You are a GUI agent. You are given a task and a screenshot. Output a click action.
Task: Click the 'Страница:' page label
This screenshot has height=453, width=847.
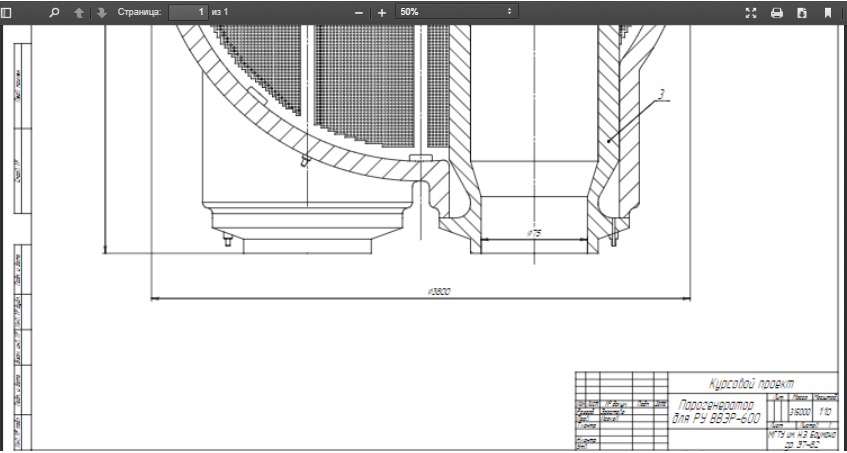(139, 12)
